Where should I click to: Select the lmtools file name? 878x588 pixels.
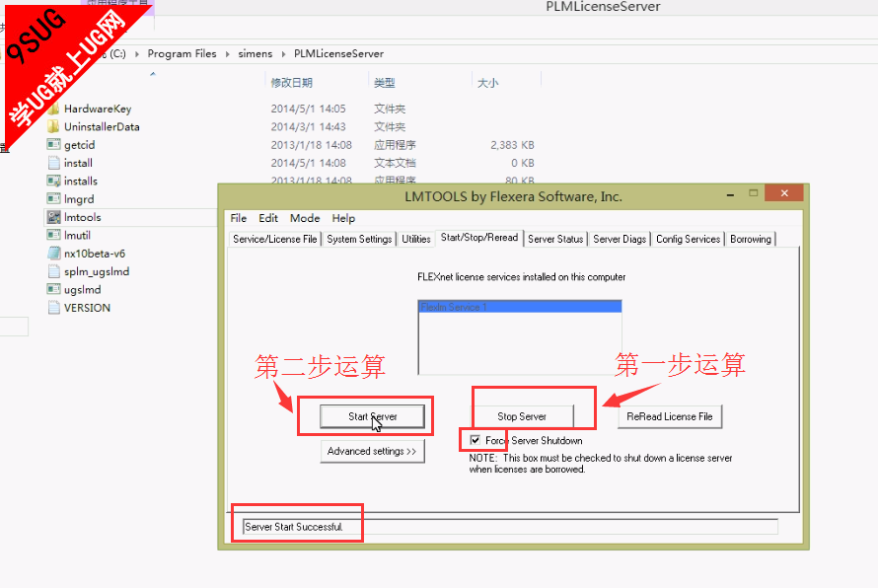(x=82, y=217)
